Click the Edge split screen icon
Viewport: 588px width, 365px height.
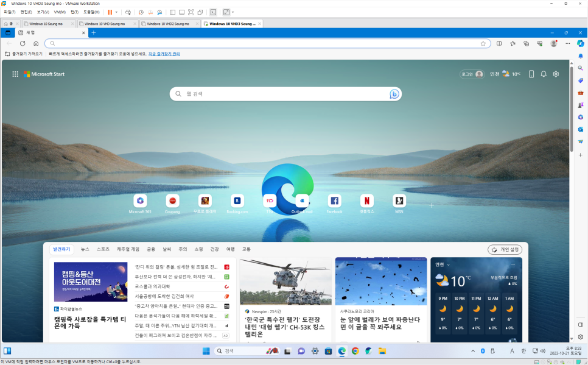[499, 43]
